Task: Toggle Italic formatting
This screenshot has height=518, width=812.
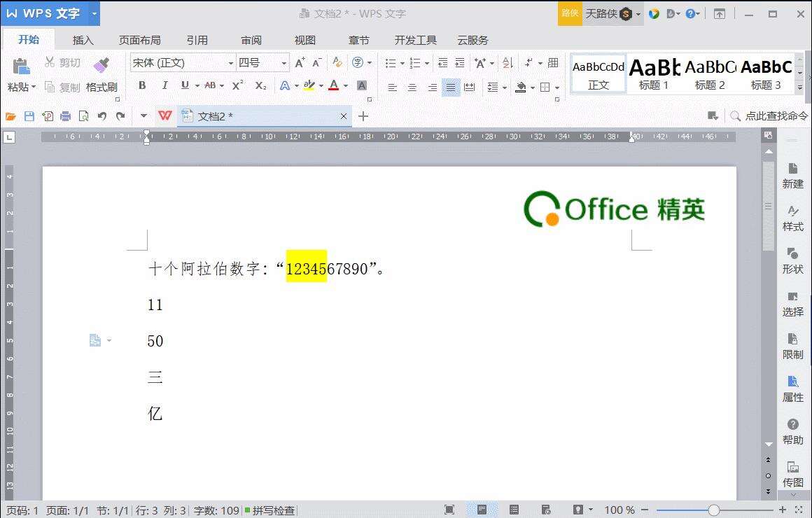Action: coord(164,85)
